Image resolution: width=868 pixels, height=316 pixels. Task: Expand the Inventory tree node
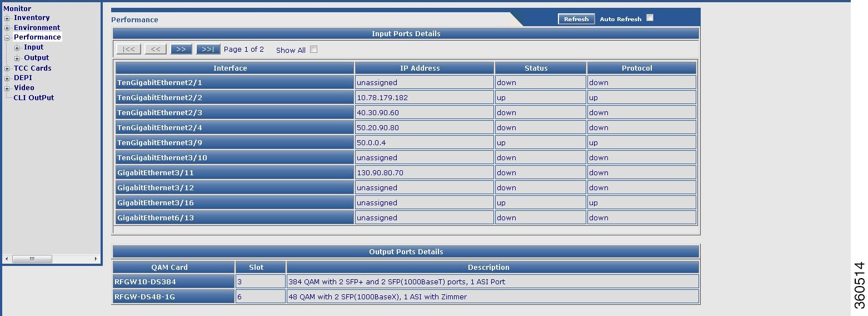click(7, 18)
